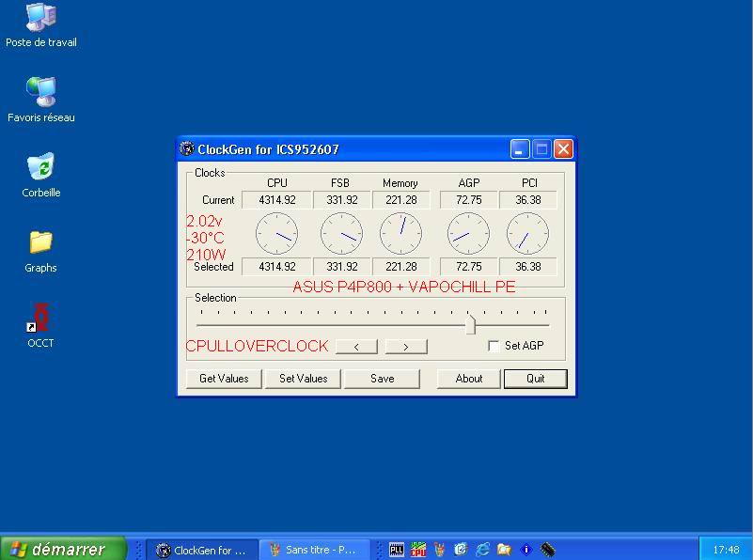
Task: Open the Poste de travail desktop icon
Action: pos(41,25)
